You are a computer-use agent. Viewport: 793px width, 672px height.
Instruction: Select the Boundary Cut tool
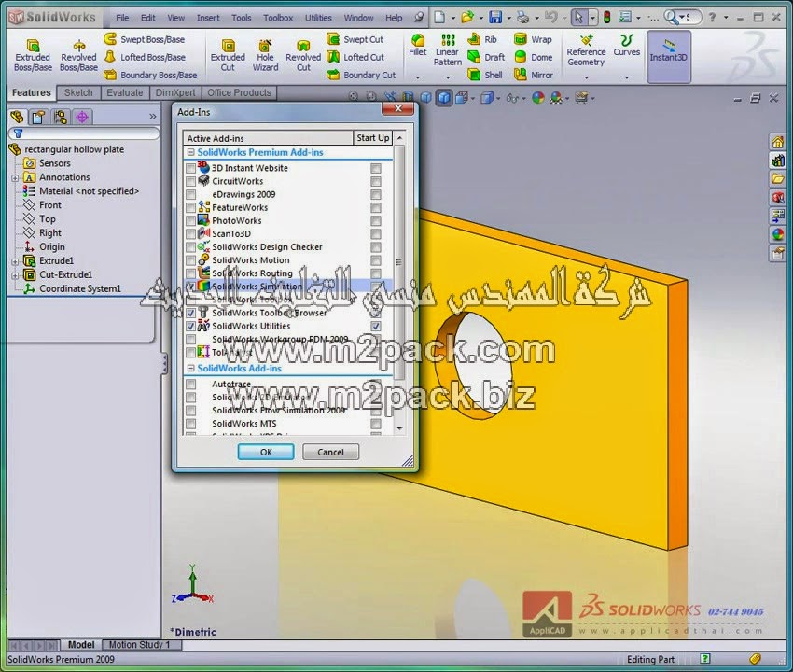pyautogui.click(x=361, y=75)
